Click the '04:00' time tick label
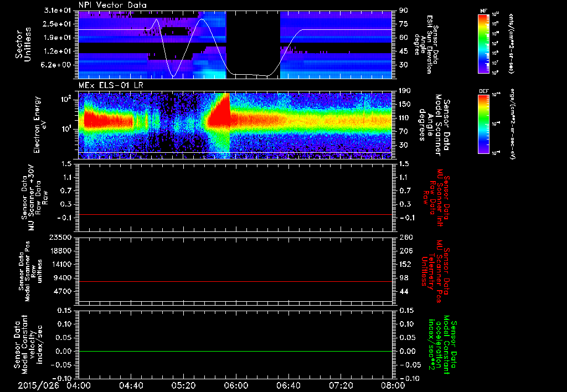The image size is (567, 392). pos(79,385)
